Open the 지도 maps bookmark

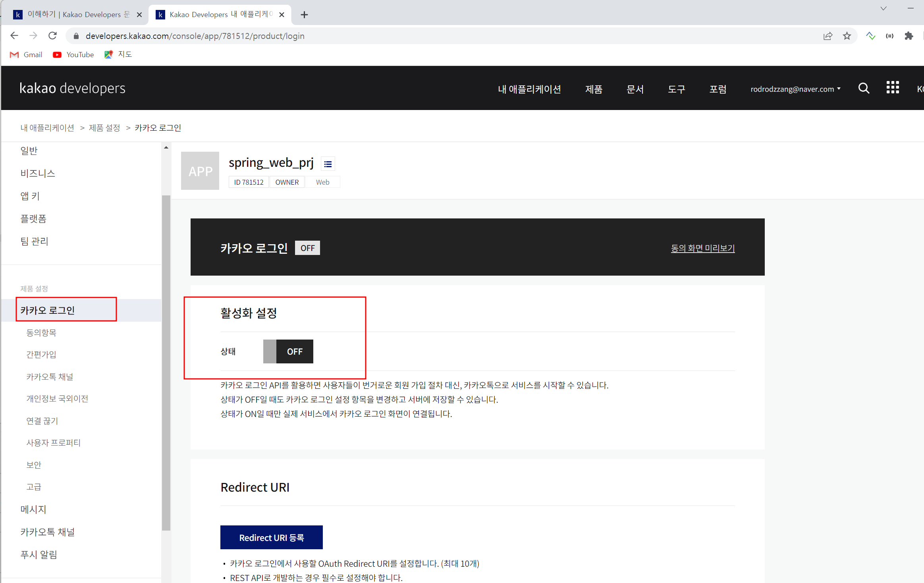pyautogui.click(x=118, y=54)
